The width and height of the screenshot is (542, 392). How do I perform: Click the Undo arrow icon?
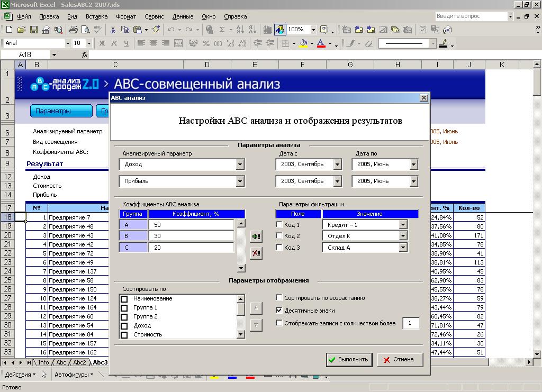pos(171,30)
